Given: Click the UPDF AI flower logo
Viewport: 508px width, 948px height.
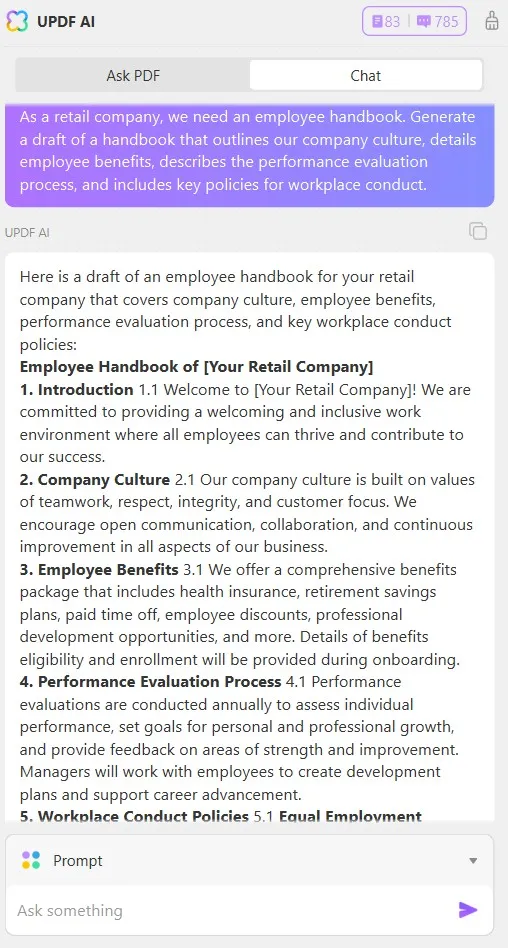Looking at the screenshot, I should pyautogui.click(x=17, y=22).
